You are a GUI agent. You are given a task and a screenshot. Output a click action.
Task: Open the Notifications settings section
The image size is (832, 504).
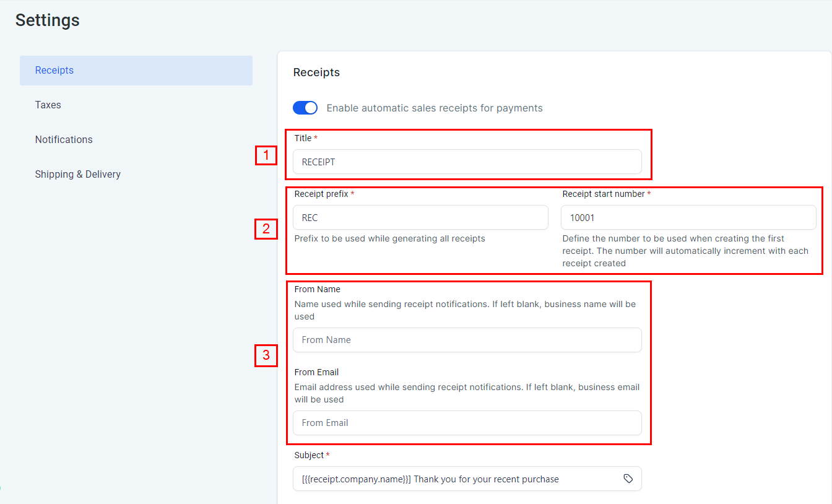[x=64, y=140]
